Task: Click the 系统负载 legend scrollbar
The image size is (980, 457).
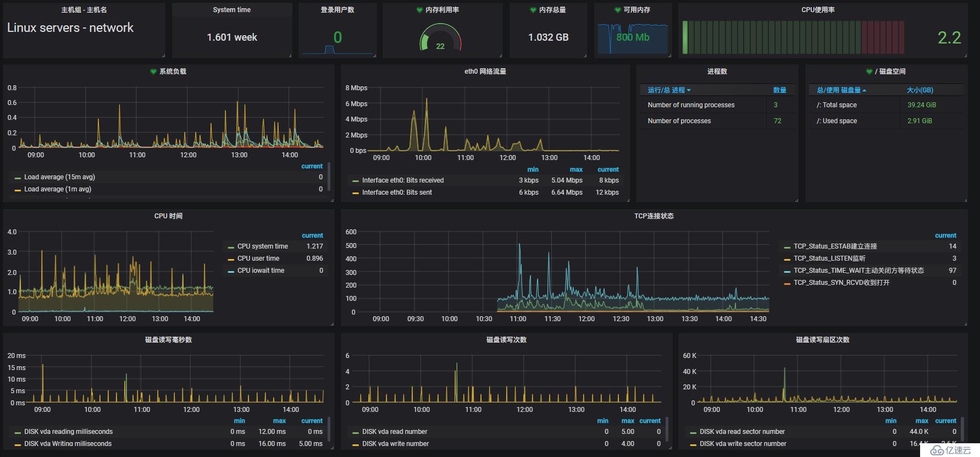Action: click(329, 176)
